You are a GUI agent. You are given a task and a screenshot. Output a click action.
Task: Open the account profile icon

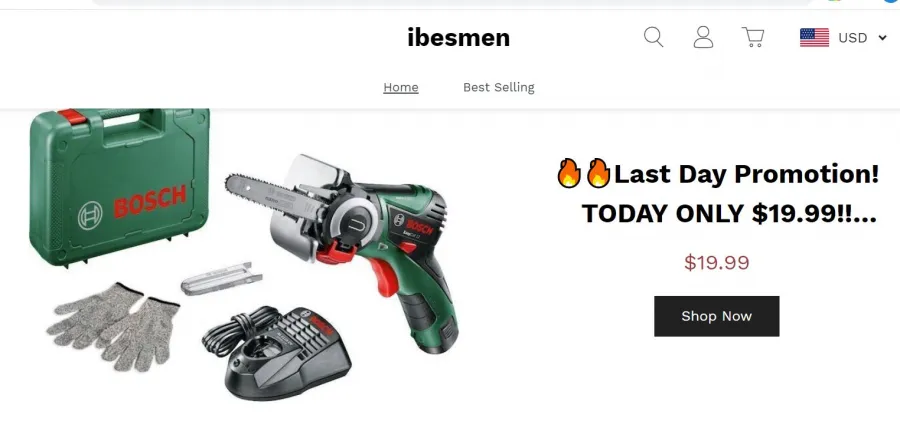tap(703, 37)
